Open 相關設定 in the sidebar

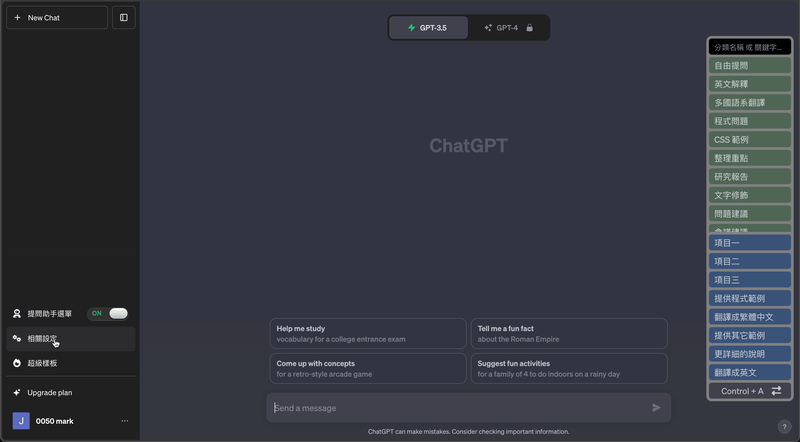click(70, 339)
